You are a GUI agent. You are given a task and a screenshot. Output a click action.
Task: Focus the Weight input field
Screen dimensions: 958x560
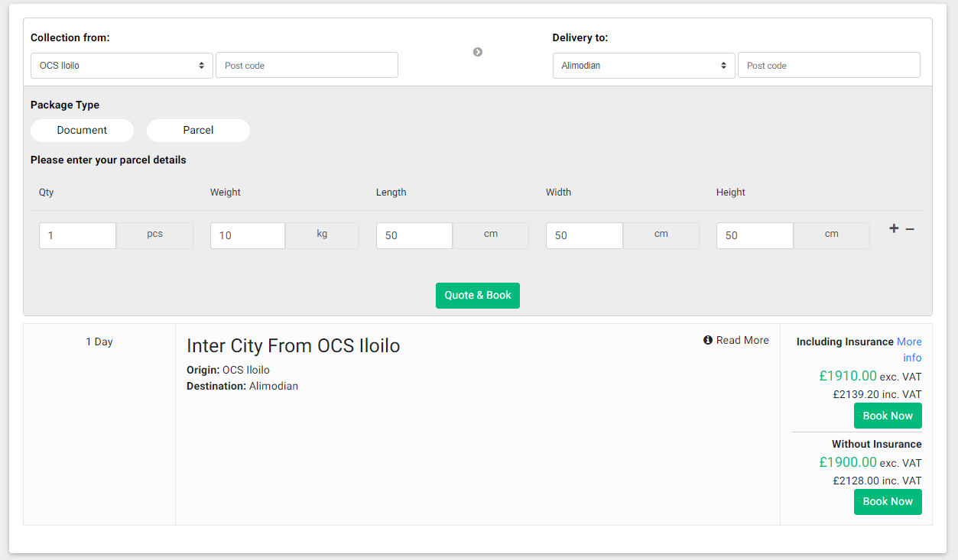click(x=248, y=235)
